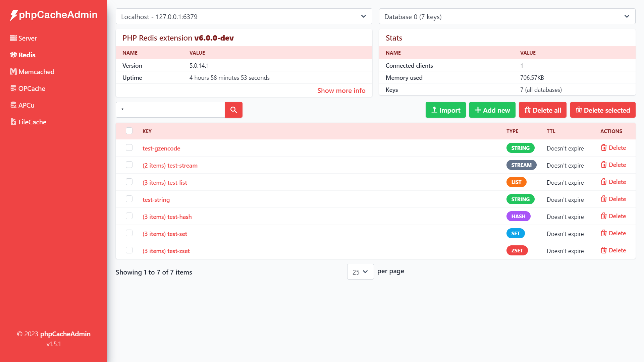Screen dimensions: 644x362
Task: Click the FileCache icon in sidebar
Action: tap(13, 122)
